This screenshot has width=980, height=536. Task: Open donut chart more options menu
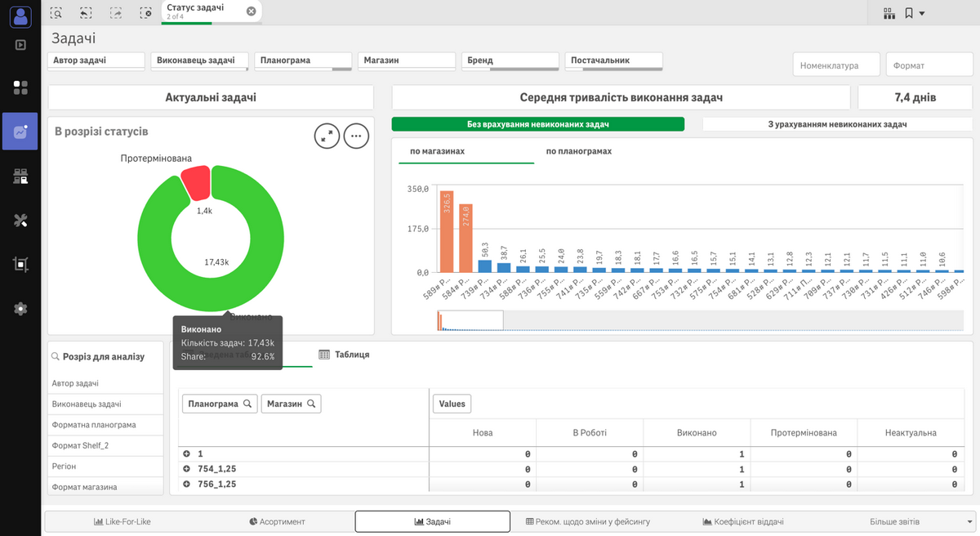pos(356,136)
